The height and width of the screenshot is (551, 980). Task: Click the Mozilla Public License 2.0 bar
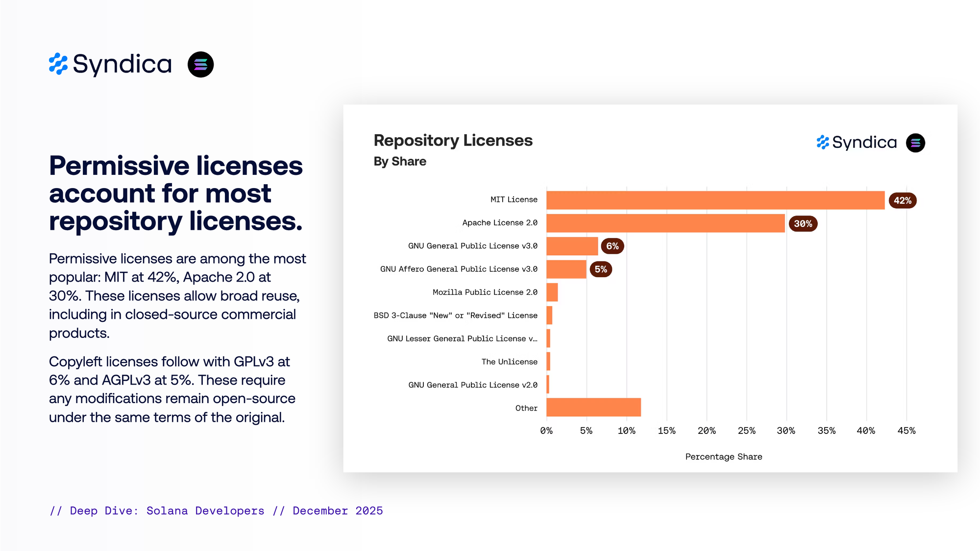click(552, 292)
